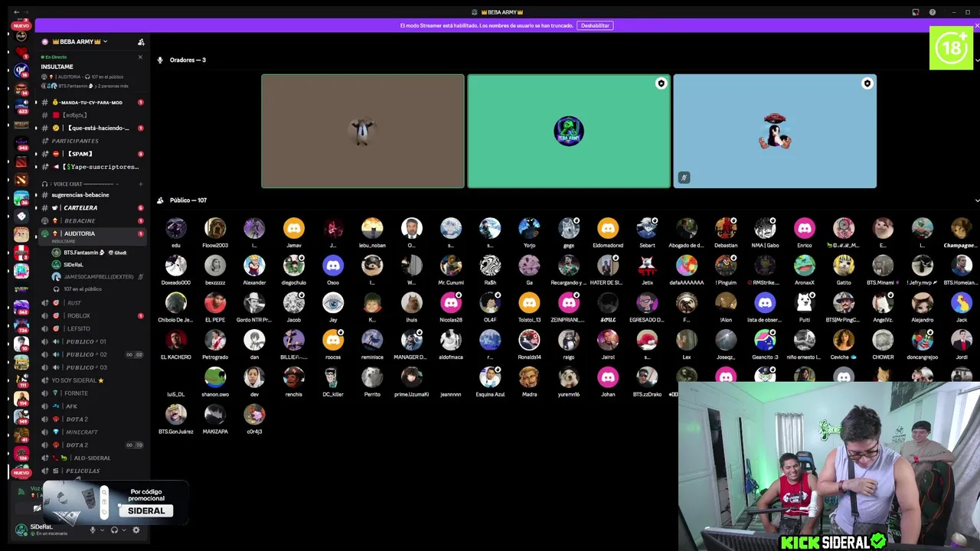Join the ROBLOX voice channel
This screenshot has height=551, width=980.
92,315
